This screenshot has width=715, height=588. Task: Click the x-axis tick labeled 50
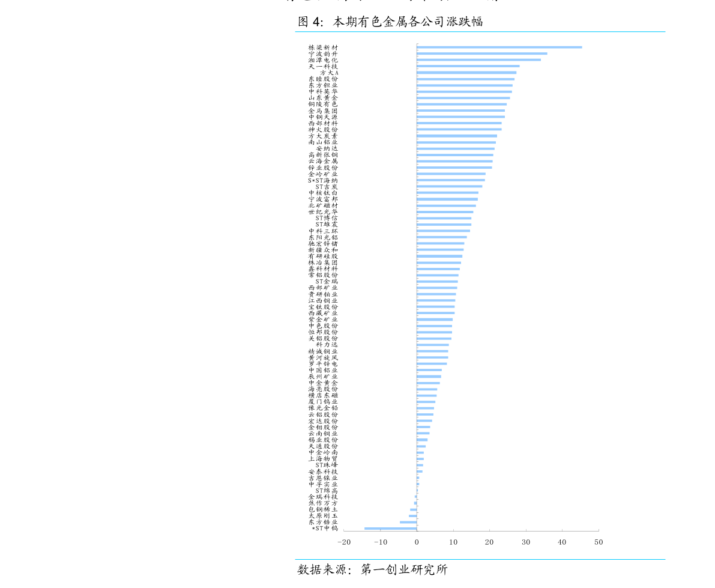point(599,542)
